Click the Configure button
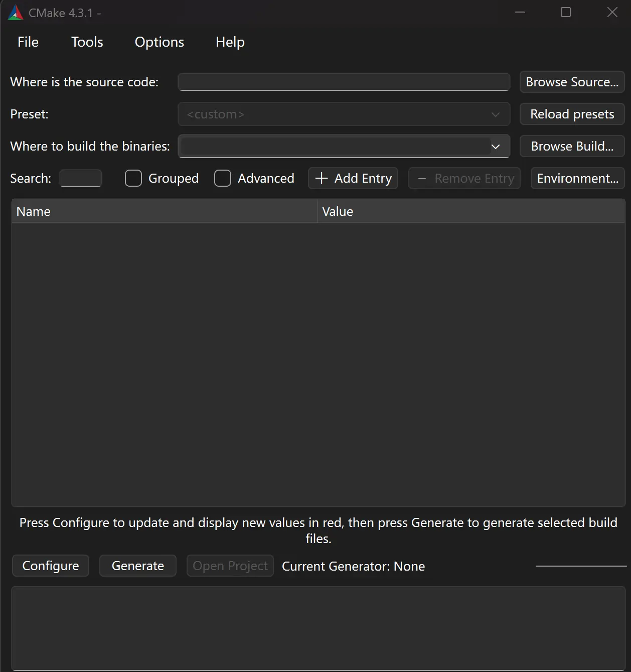The image size is (631, 672). [x=51, y=566]
